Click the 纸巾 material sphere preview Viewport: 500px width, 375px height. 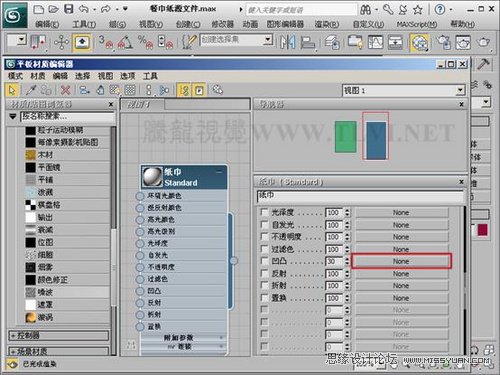click(x=152, y=177)
